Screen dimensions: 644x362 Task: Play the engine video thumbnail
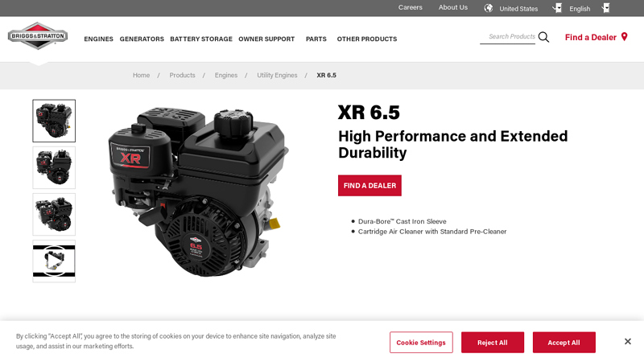pos(54,261)
